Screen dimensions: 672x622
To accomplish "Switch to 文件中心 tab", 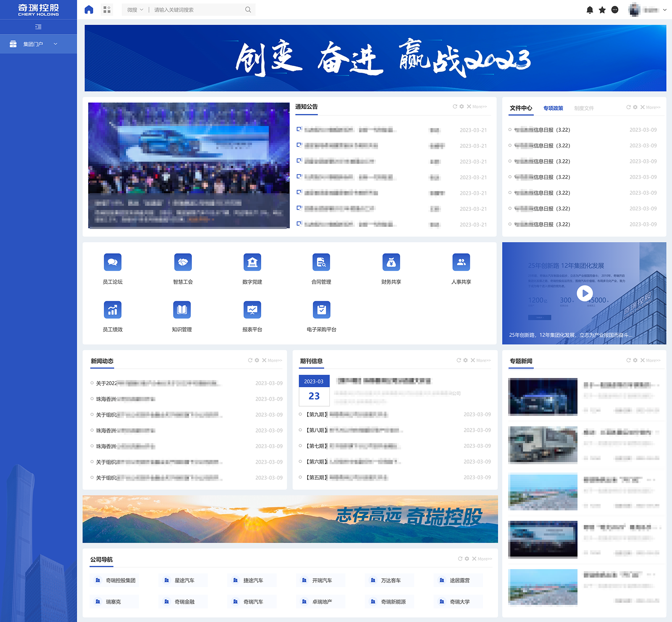I will tap(521, 108).
